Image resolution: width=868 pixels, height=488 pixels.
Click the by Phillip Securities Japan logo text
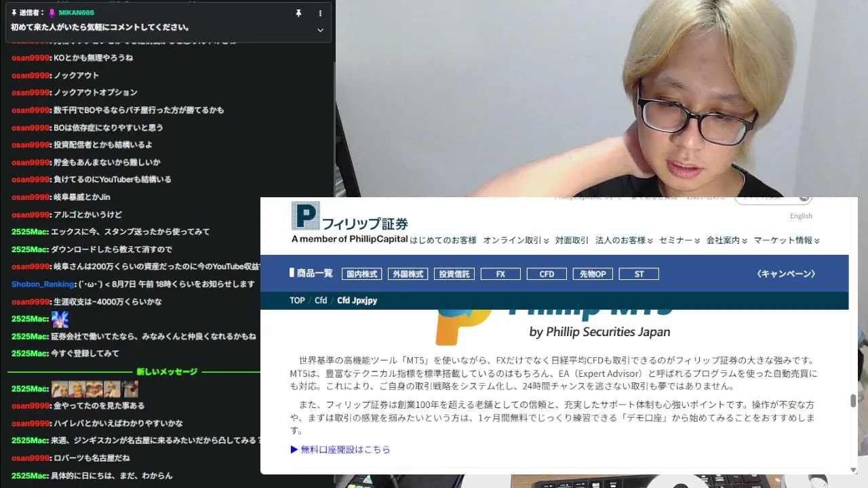coord(599,332)
